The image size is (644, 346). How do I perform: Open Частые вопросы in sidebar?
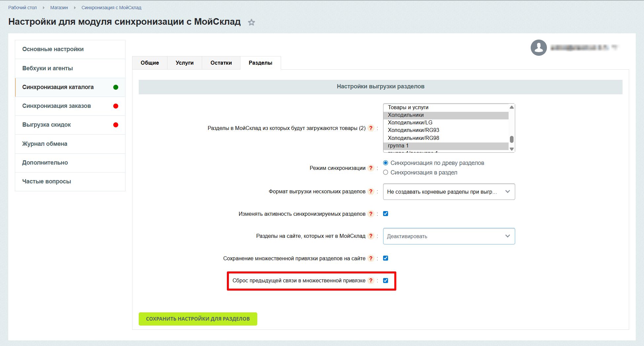point(70,181)
